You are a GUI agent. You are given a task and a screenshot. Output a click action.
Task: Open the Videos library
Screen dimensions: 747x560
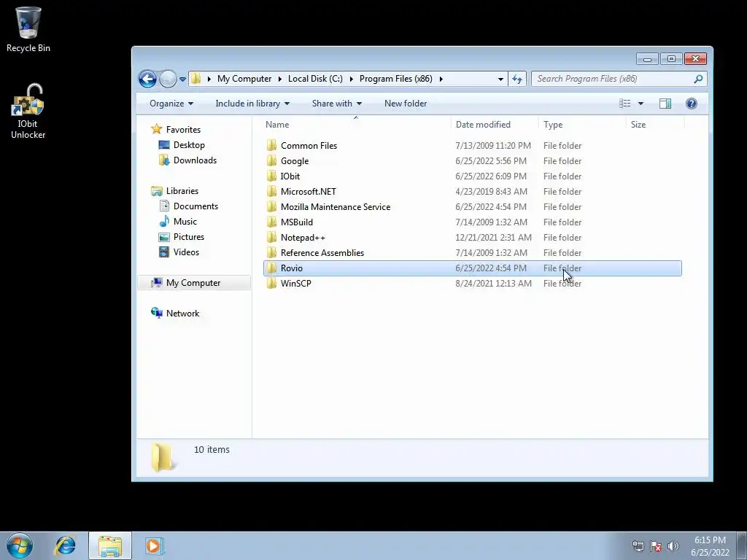click(186, 252)
